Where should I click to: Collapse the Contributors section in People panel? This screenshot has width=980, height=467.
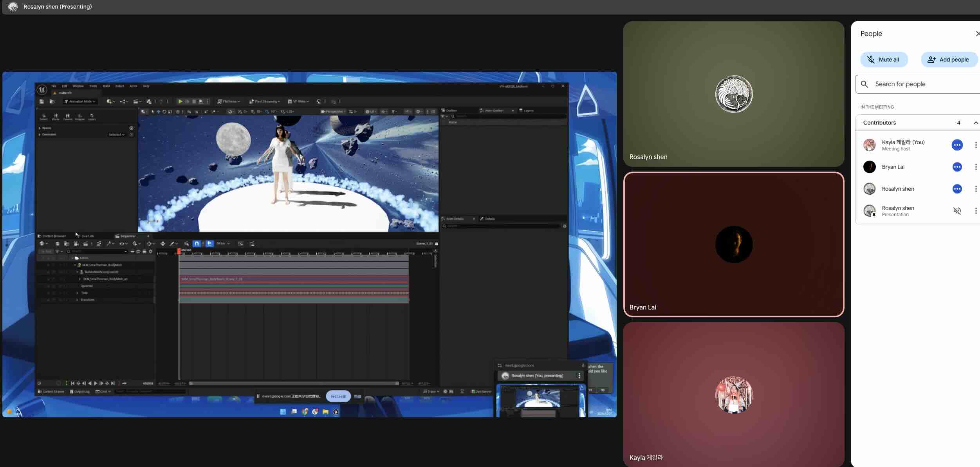[976, 123]
